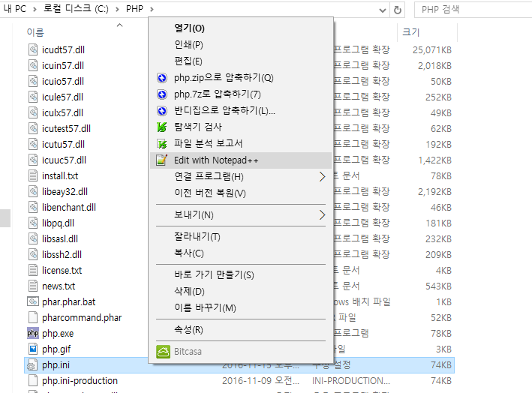This screenshot has width=532, height=393.
Task: Select file name libsasl.dll
Action: tap(60, 238)
